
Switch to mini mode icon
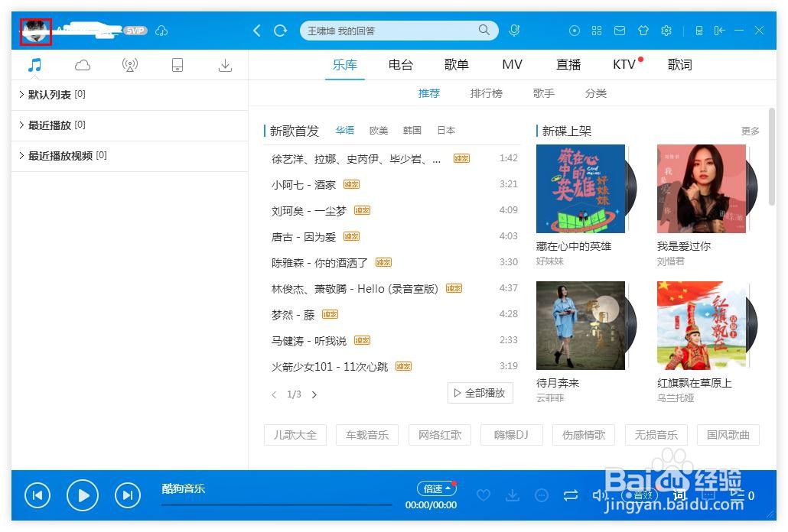719,31
